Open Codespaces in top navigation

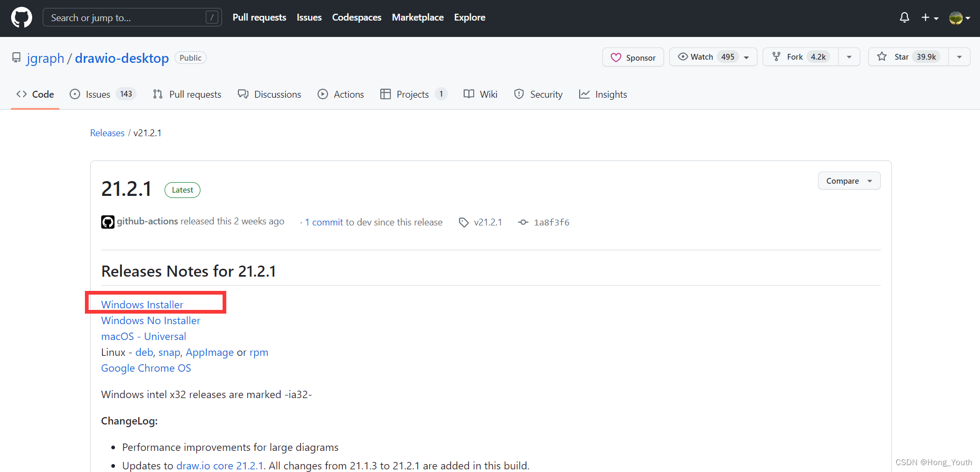pyautogui.click(x=357, y=17)
